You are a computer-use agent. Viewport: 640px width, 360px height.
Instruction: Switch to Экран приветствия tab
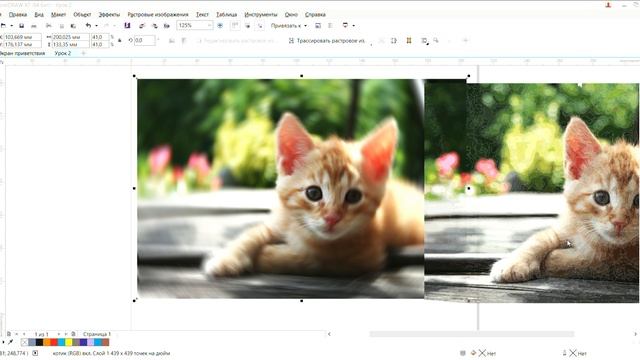coord(22,53)
